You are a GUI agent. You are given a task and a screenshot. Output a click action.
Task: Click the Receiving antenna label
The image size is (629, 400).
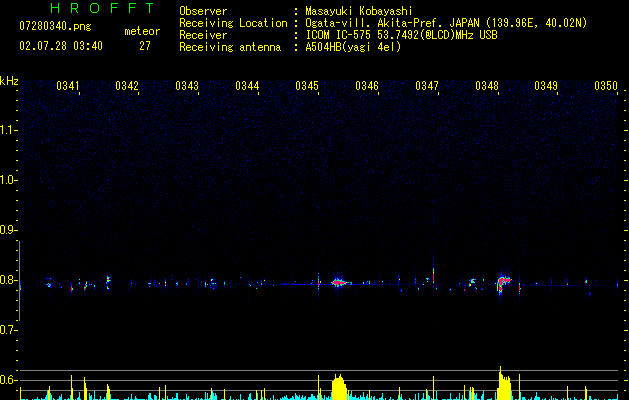(x=230, y=47)
